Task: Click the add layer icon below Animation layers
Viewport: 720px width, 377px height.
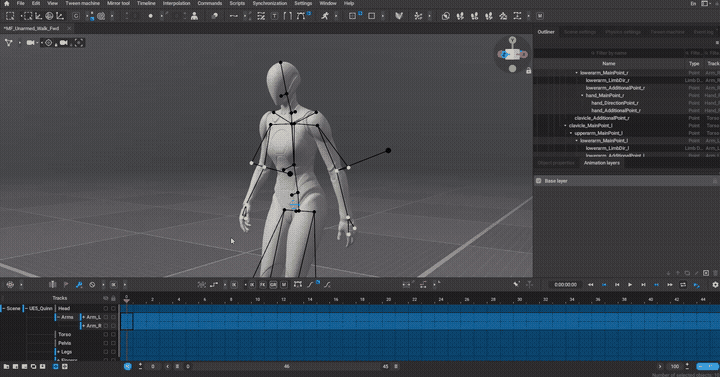Action: point(706,273)
